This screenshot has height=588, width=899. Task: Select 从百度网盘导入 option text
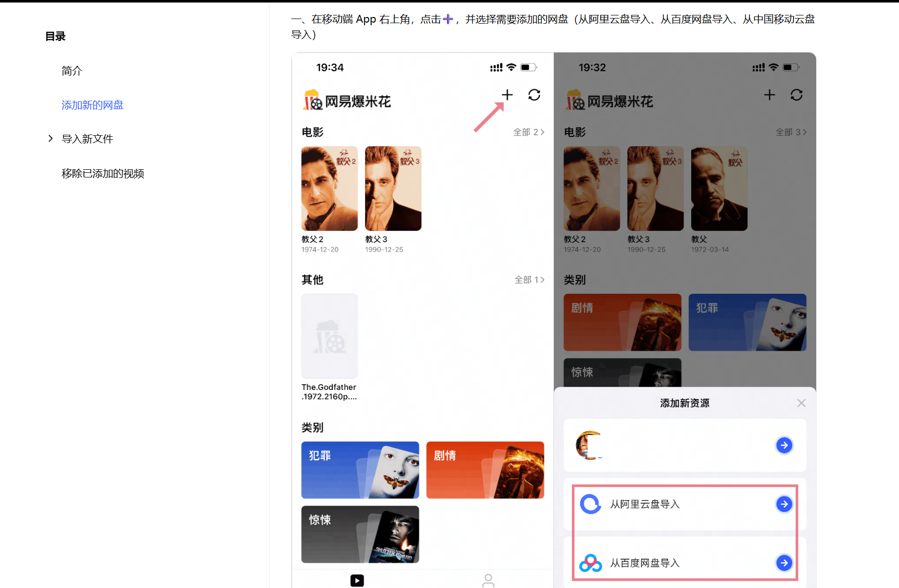[645, 563]
